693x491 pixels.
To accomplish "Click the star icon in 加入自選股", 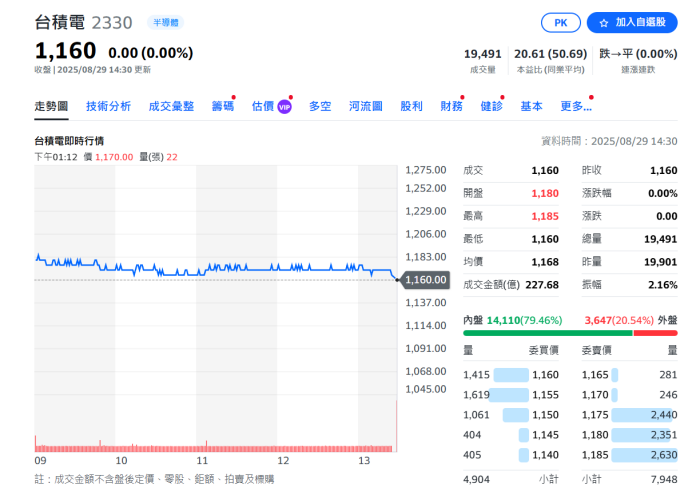I will [x=604, y=23].
